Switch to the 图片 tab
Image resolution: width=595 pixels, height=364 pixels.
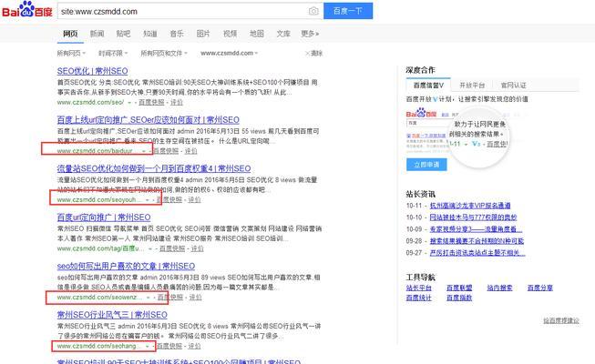click(x=203, y=34)
